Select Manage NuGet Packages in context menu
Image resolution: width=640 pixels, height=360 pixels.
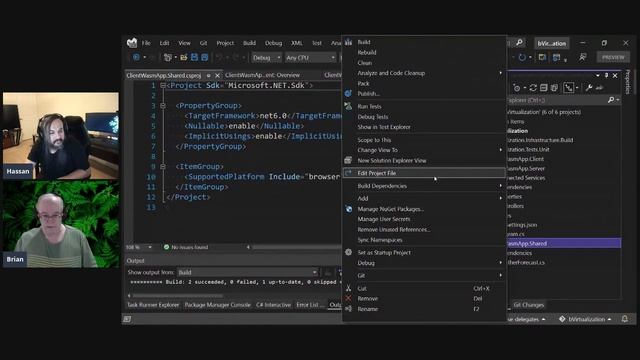point(424,209)
